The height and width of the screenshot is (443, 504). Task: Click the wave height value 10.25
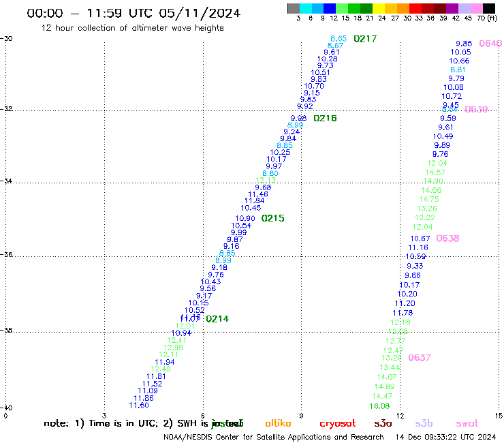pyautogui.click(x=280, y=153)
